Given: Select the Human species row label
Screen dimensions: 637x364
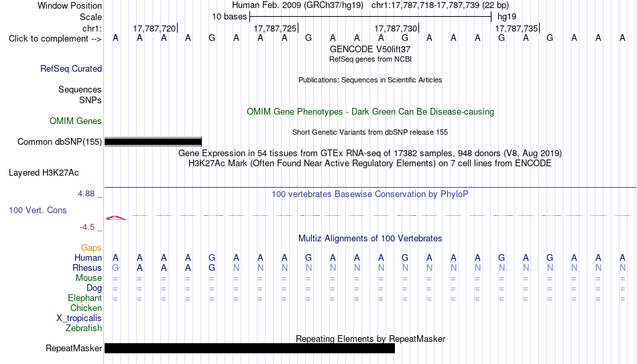Looking at the screenshot, I should point(88,257).
